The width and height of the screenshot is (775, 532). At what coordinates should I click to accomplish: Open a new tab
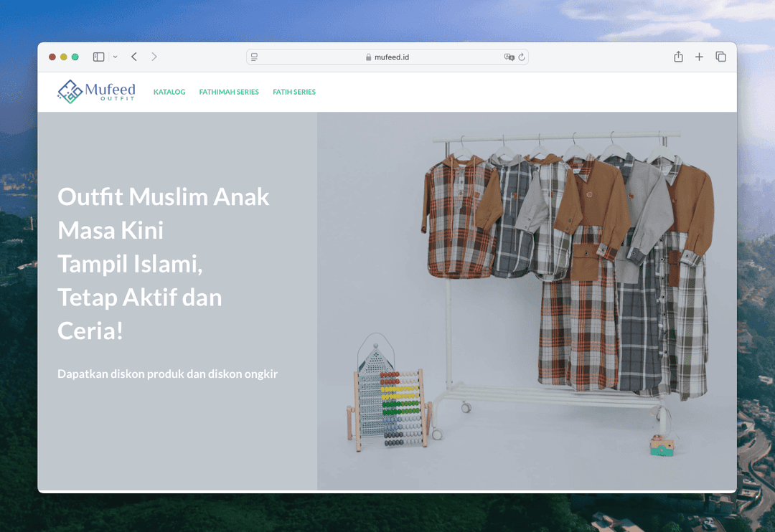coord(699,57)
